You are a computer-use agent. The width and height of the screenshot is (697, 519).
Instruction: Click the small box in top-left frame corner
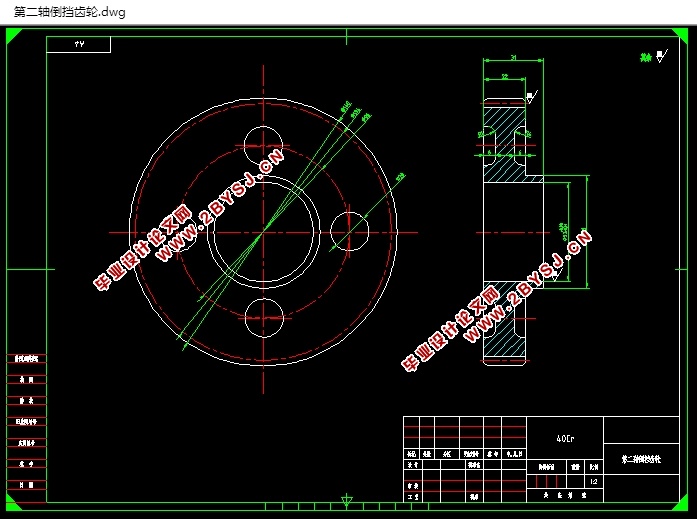79,44
